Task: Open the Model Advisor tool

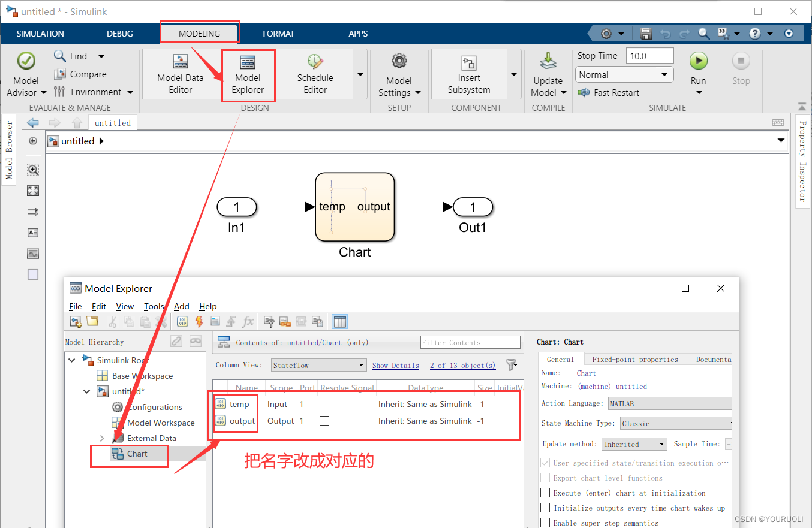Action: [x=26, y=75]
